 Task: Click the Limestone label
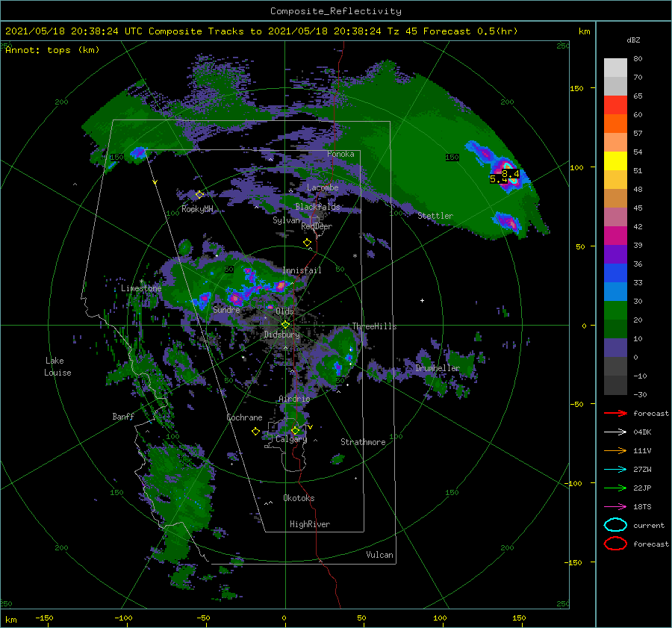pos(141,288)
